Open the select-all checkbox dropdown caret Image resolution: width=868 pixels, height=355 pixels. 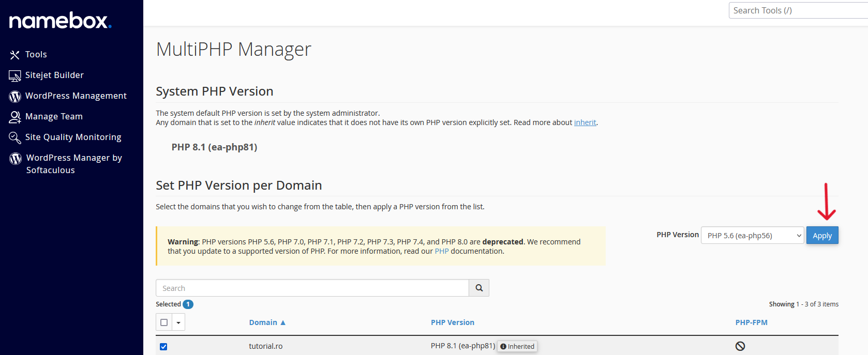click(178, 322)
